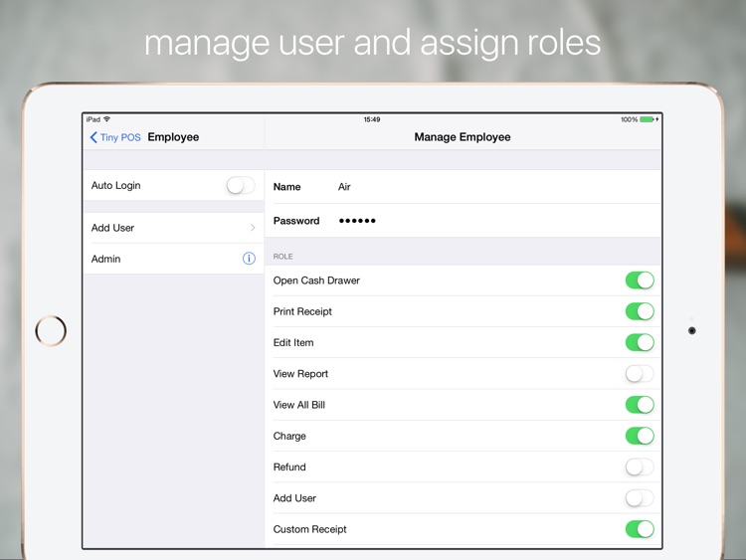746x560 pixels.
Task: Toggle the Edit Item switch
Action: point(640,342)
